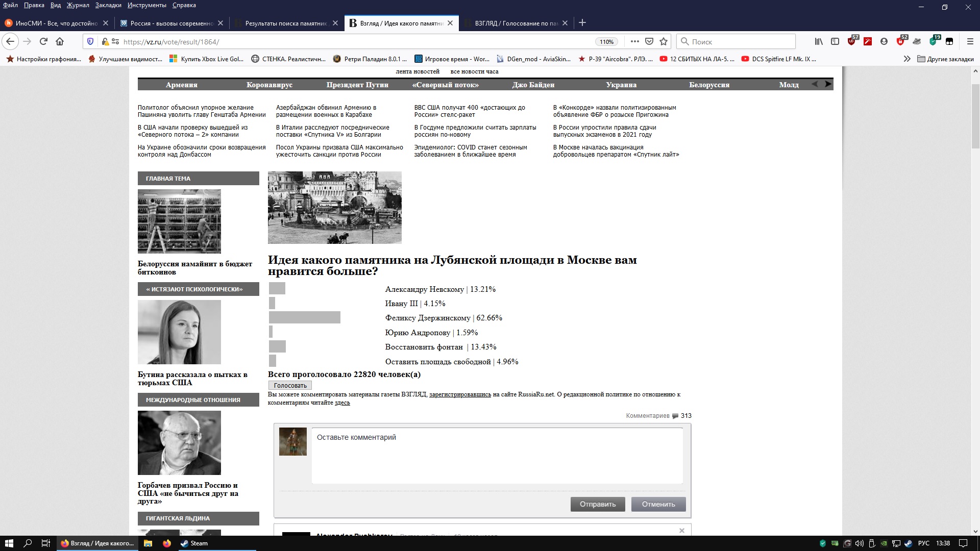Open the Library panel icon
Screen dimensions: 980x551
click(x=819, y=41)
